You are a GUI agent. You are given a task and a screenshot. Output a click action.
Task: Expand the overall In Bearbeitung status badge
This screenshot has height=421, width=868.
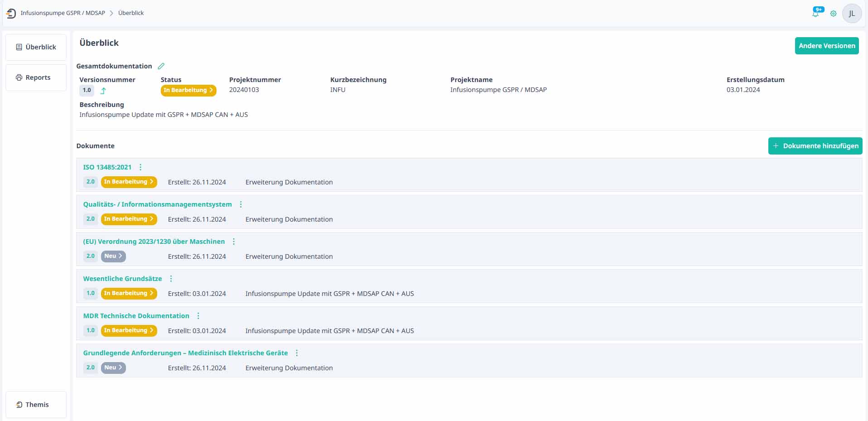point(188,90)
